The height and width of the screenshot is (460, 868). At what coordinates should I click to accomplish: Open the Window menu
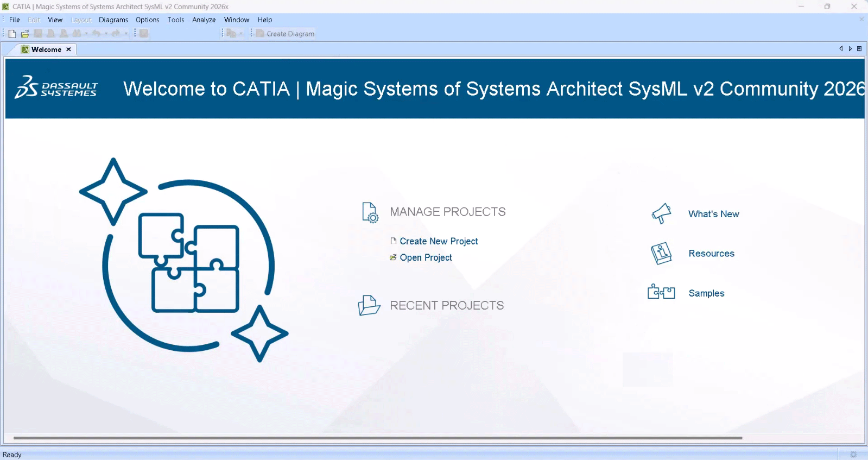(237, 20)
